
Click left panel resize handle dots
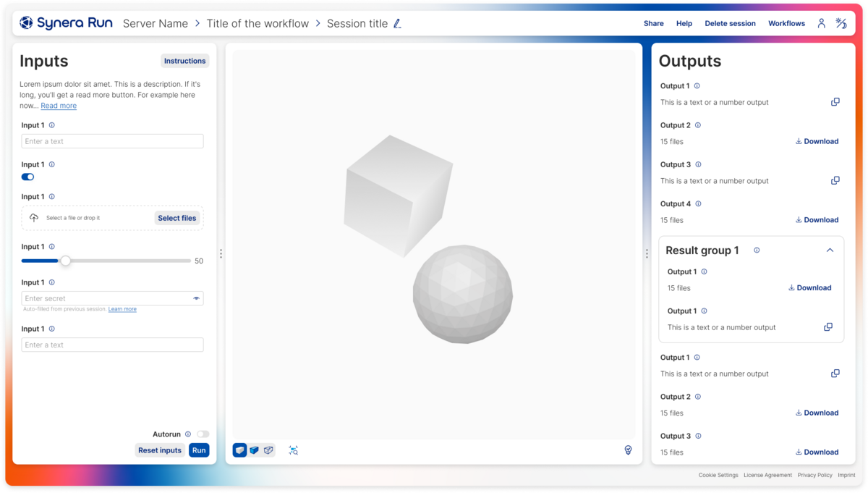(221, 254)
